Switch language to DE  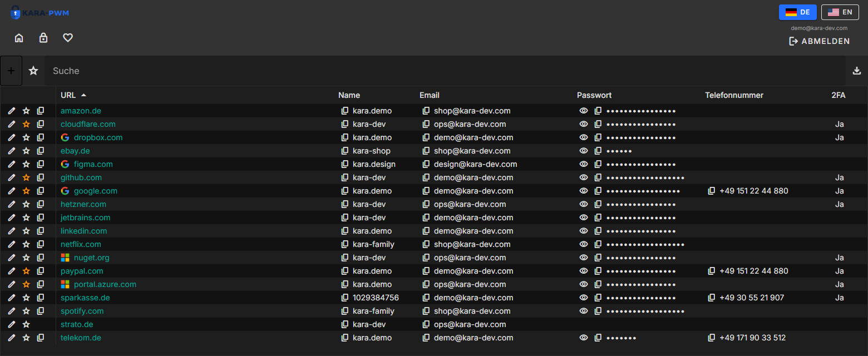[x=798, y=12]
